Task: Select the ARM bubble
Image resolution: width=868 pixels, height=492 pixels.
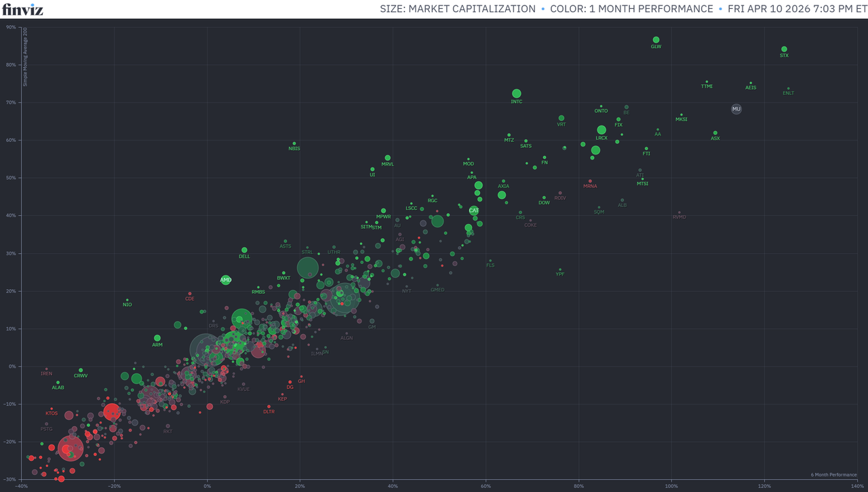Action: click(157, 338)
